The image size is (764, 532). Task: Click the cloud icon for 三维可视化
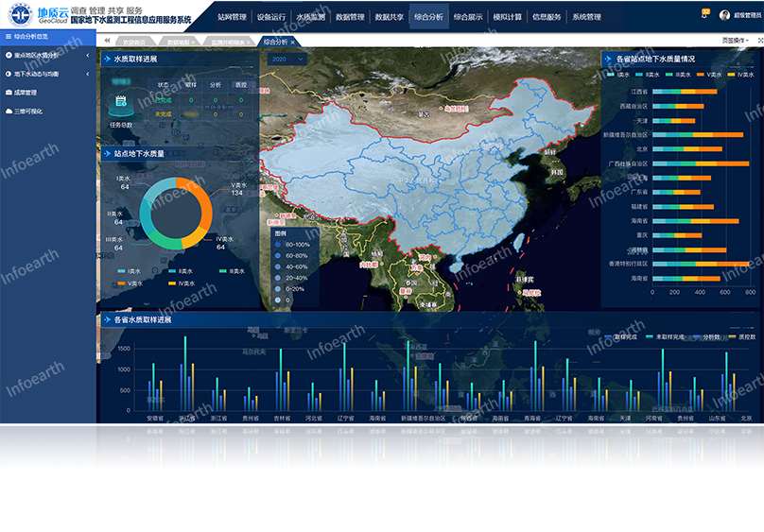[9, 111]
